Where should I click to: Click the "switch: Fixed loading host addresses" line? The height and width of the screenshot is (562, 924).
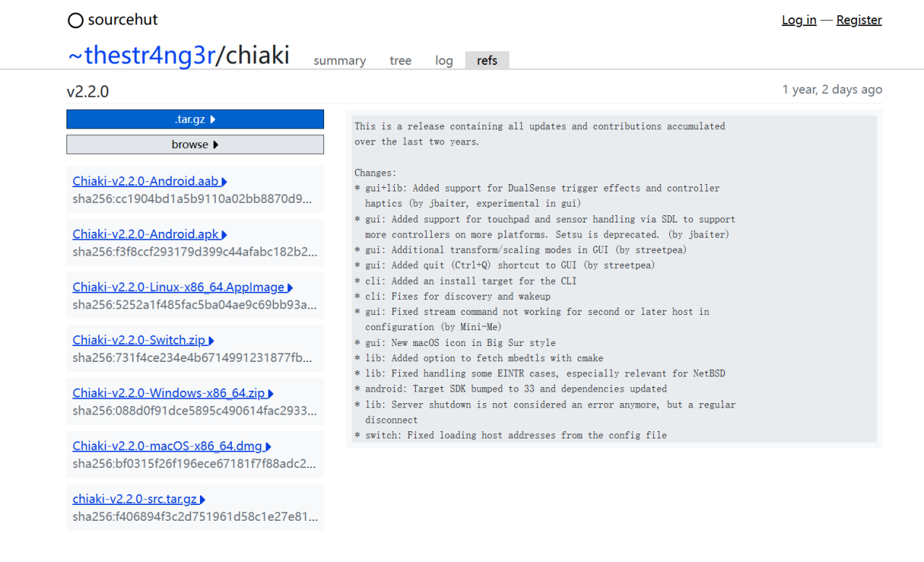pos(510,436)
